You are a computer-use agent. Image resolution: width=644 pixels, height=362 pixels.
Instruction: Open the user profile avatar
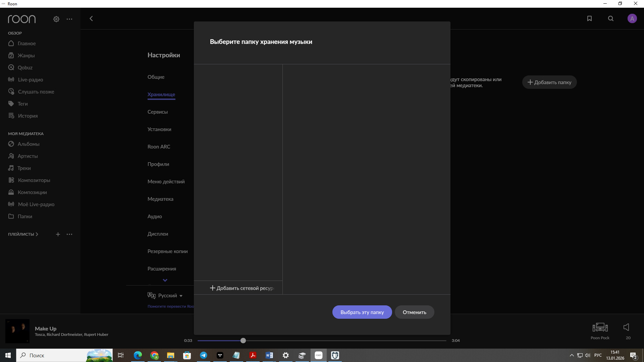pyautogui.click(x=632, y=18)
